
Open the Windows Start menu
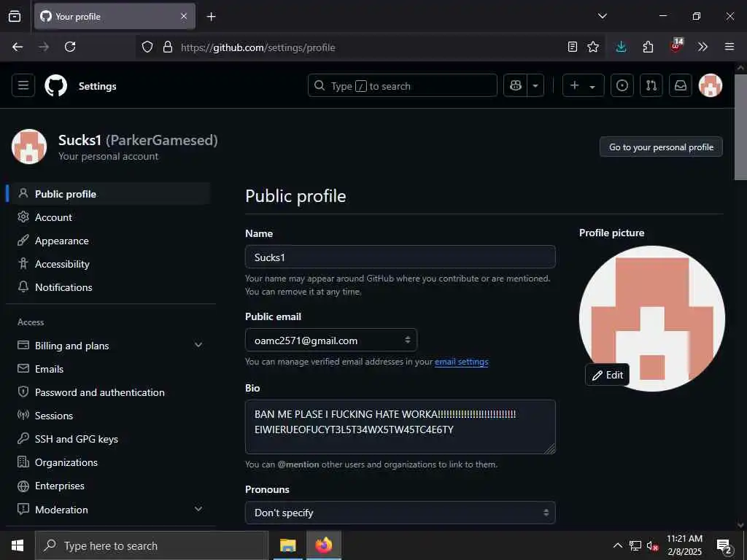pos(18,545)
